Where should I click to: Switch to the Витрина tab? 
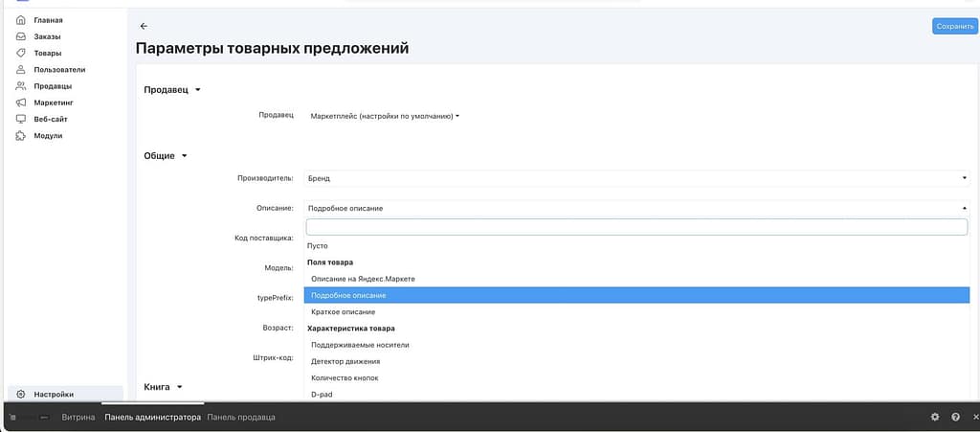click(x=78, y=417)
